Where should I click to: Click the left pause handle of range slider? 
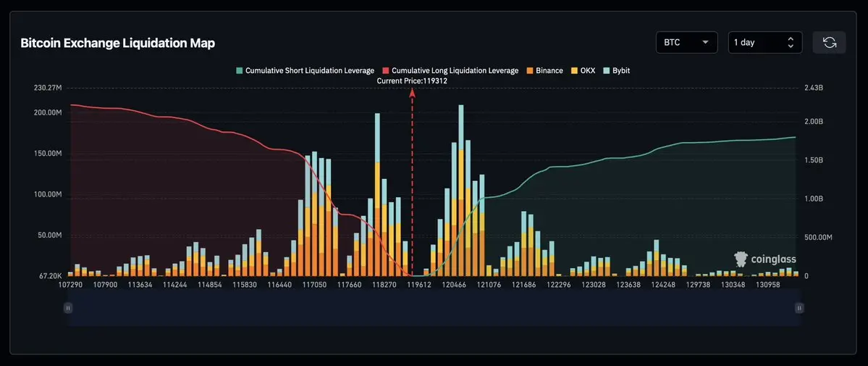click(67, 308)
